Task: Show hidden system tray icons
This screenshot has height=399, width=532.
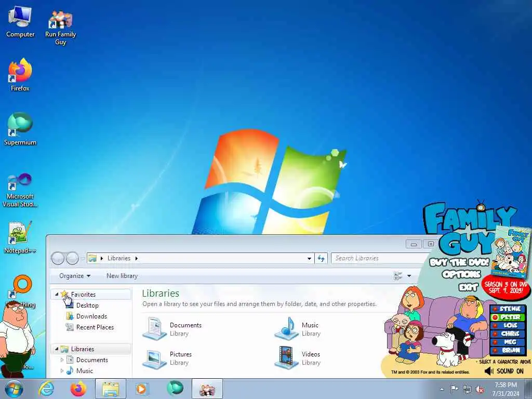Action: coord(442,390)
